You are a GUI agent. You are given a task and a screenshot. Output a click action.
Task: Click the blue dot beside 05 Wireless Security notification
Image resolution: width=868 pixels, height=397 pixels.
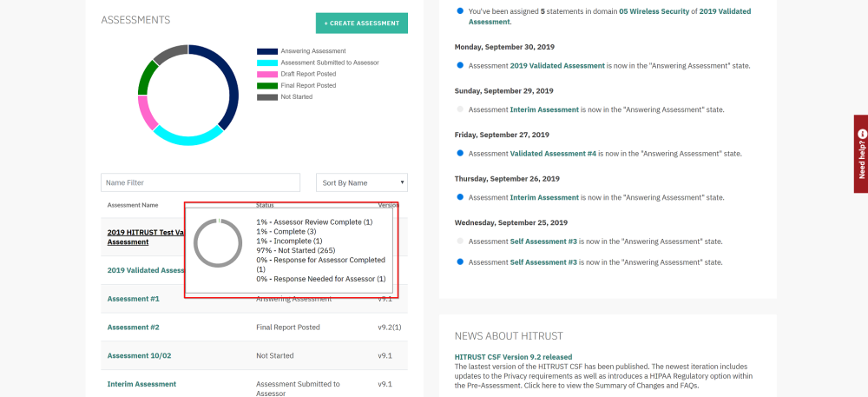pos(460,10)
